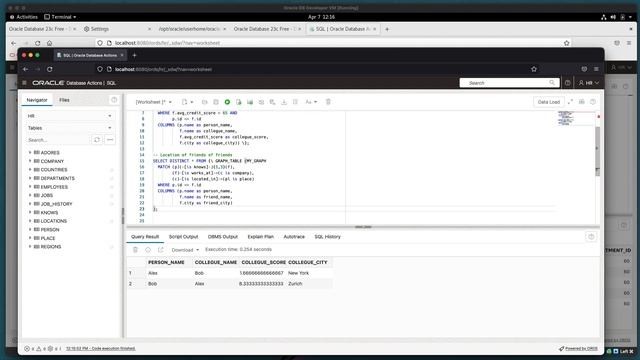Open the HR user menu in header
The width and height of the screenshot is (640, 360).
(x=589, y=83)
